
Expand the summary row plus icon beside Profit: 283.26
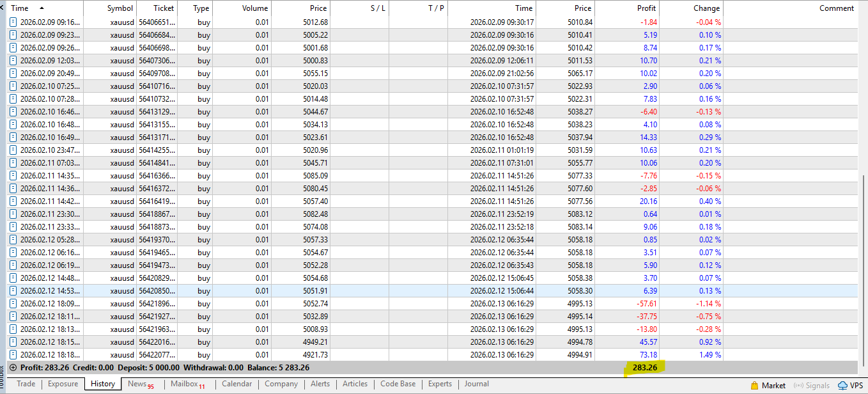(13, 368)
